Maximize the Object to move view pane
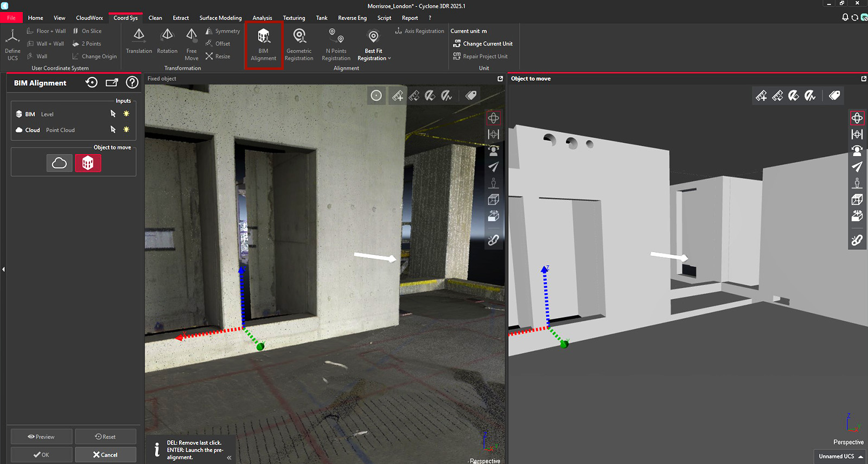868x464 pixels. coord(864,79)
